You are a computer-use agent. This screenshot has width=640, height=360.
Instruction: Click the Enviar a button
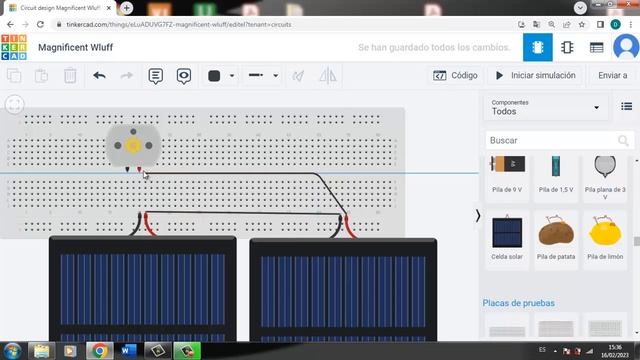tap(612, 76)
